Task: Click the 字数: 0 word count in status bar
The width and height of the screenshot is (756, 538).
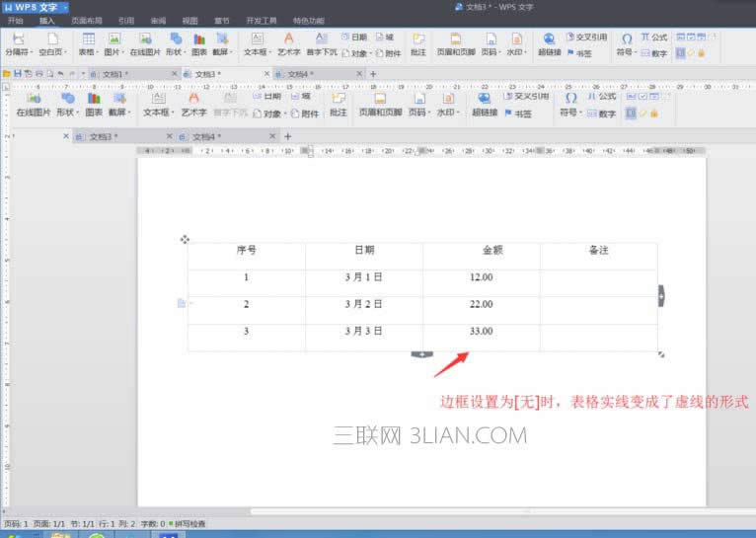Action: point(153,523)
